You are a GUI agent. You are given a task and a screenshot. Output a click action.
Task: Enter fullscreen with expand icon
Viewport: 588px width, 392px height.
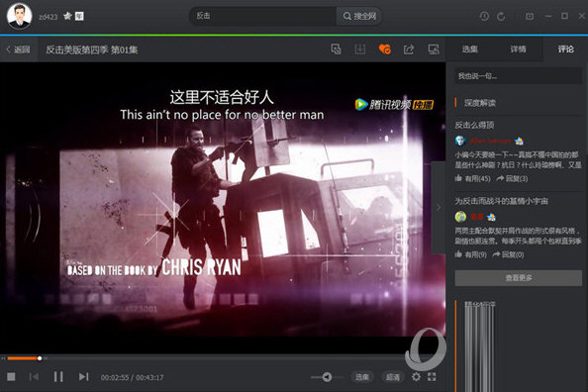(432, 376)
